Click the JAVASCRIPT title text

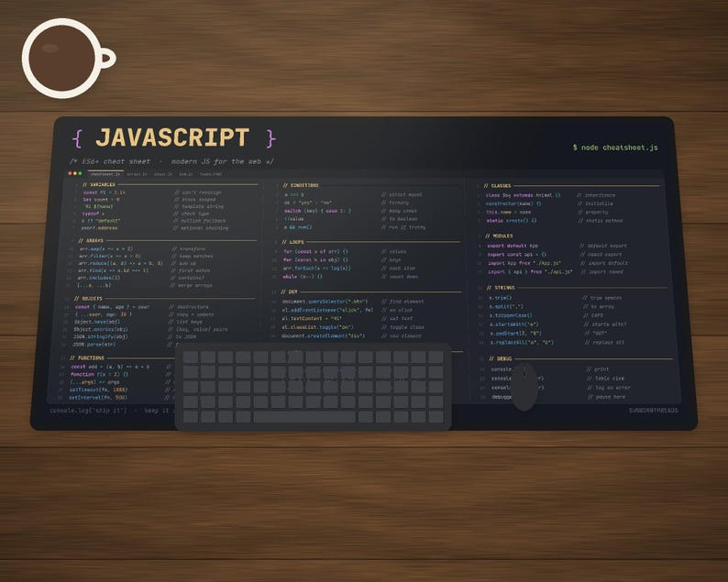(x=172, y=137)
